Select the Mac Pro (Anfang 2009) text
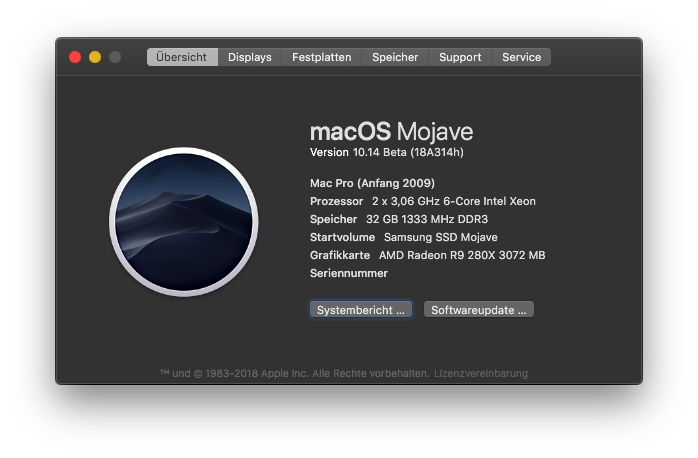The image size is (698, 458). (x=372, y=183)
